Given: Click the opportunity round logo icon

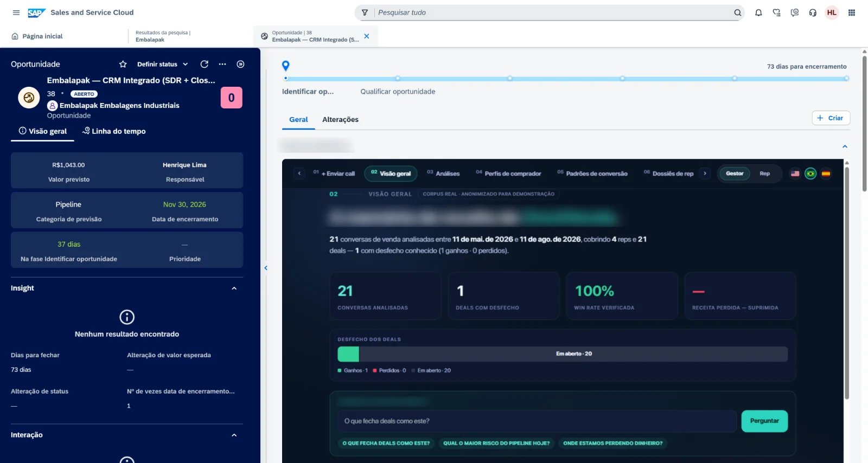Looking at the screenshot, I should (x=29, y=98).
